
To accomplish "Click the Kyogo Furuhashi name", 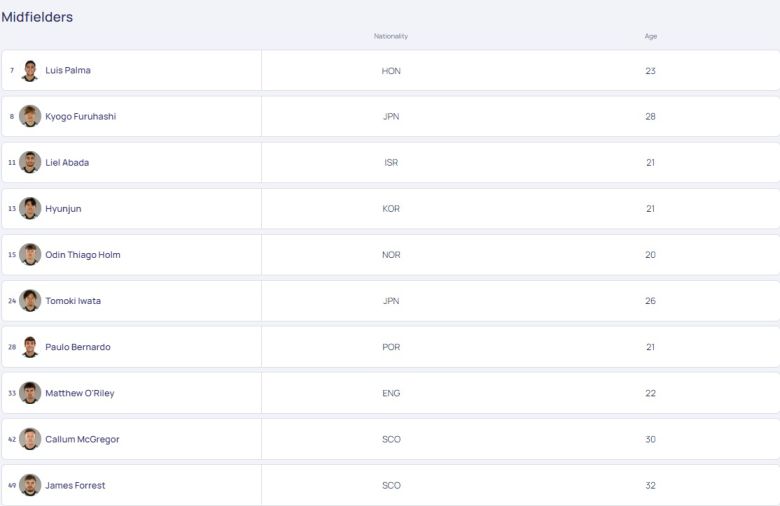I will pos(80,117).
